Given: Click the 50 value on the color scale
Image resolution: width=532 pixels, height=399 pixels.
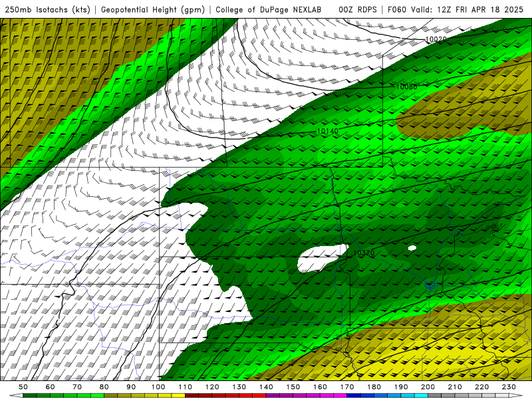Looking at the screenshot, I should 23,387.
